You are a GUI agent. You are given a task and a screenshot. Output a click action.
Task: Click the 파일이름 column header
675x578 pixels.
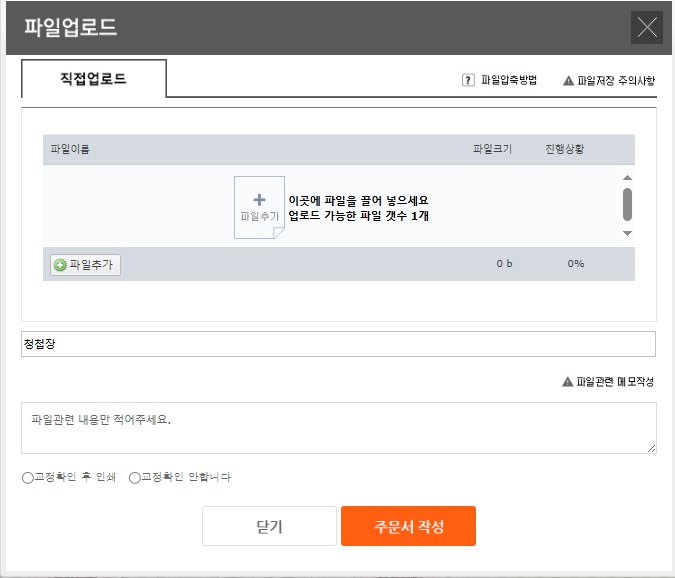[x=70, y=149]
